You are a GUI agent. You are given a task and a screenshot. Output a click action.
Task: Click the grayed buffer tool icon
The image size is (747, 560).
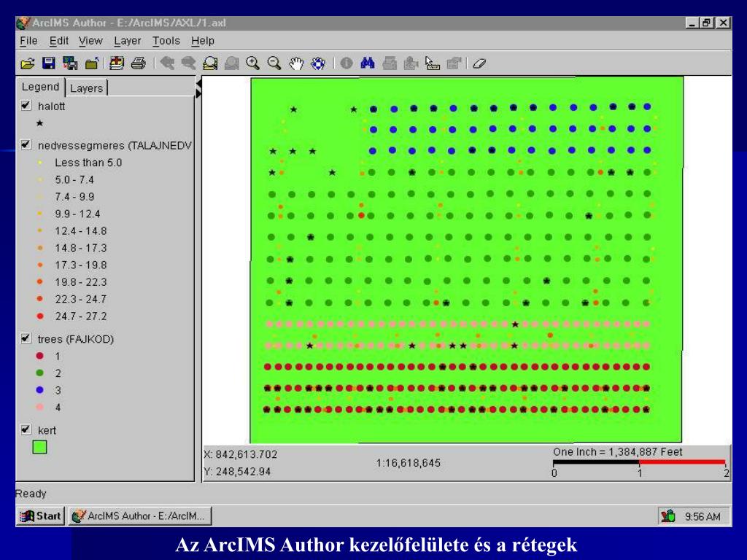click(411, 63)
